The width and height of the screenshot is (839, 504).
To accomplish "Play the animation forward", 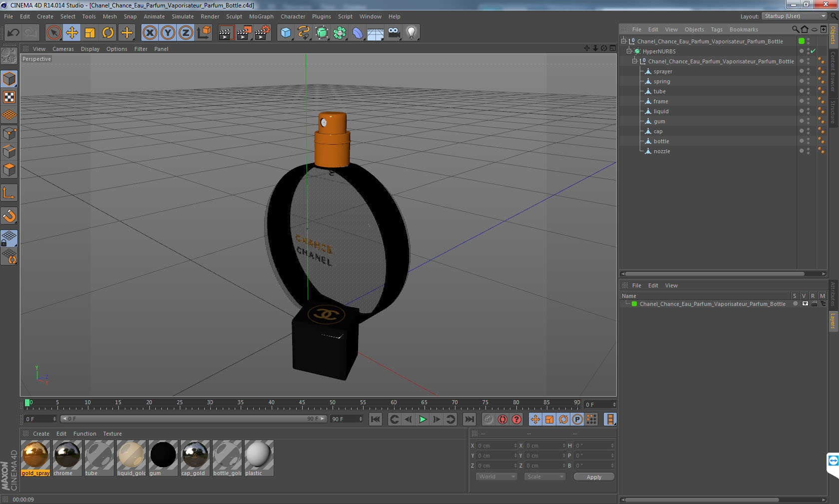I will (x=422, y=419).
